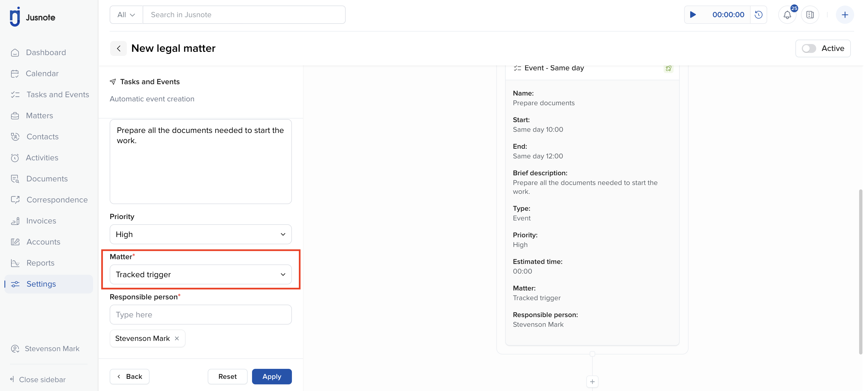Click the Documents sidebar icon

click(x=15, y=179)
